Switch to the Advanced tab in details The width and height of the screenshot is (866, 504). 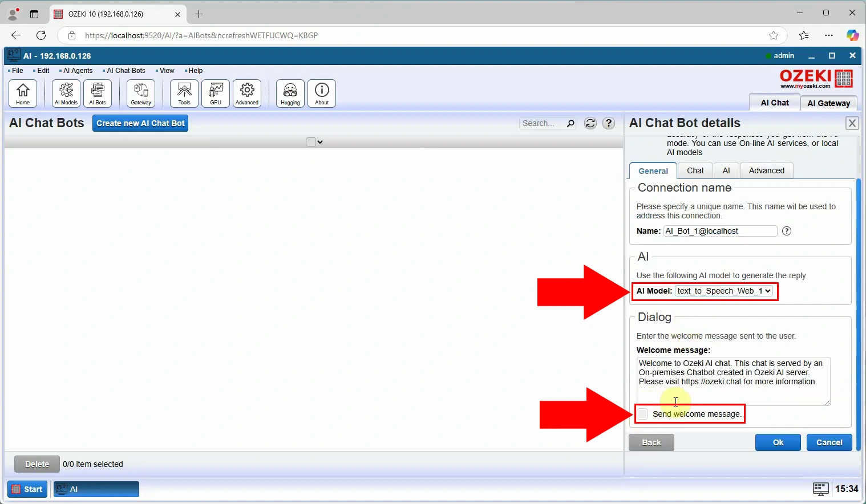[767, 170]
